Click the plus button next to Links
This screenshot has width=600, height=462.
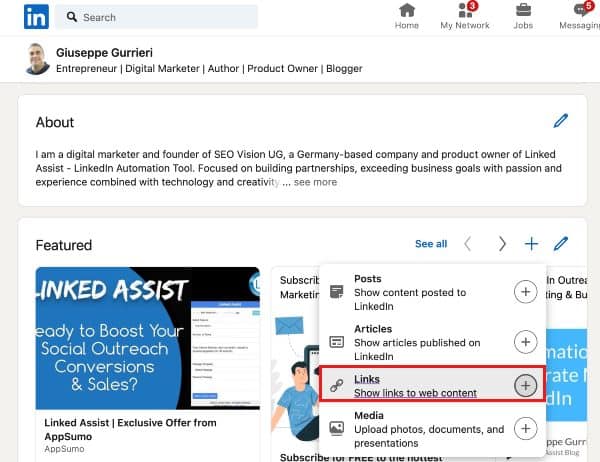(x=526, y=385)
